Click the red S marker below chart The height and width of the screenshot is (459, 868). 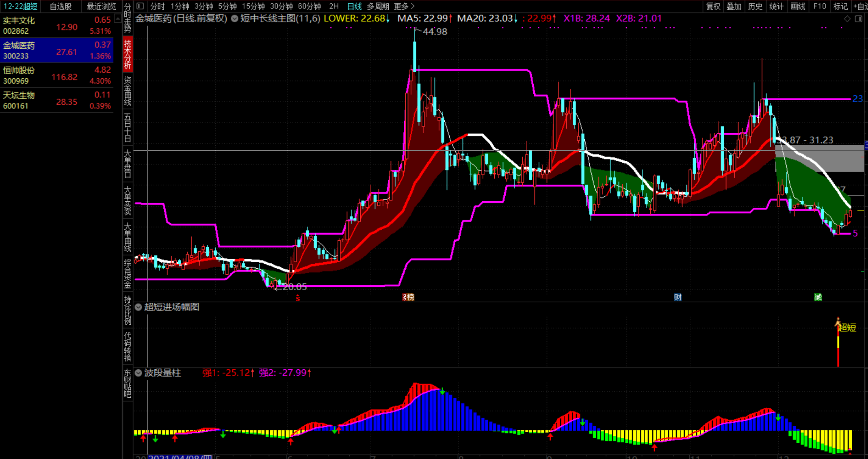tap(298, 298)
